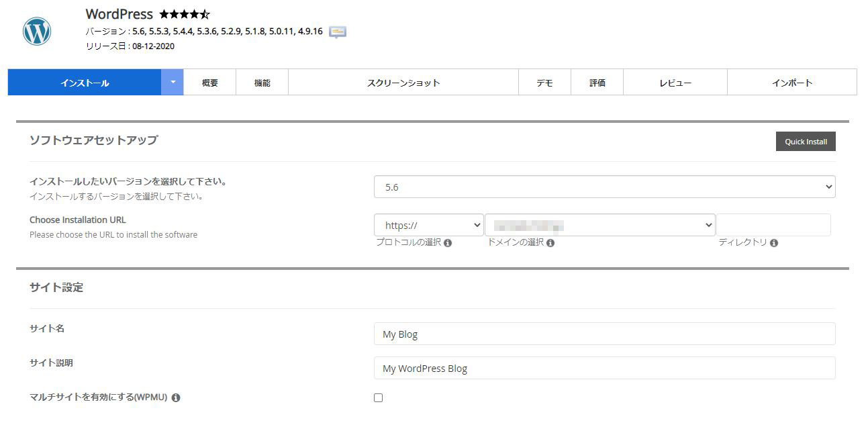View the レビュー tab

pyautogui.click(x=675, y=83)
